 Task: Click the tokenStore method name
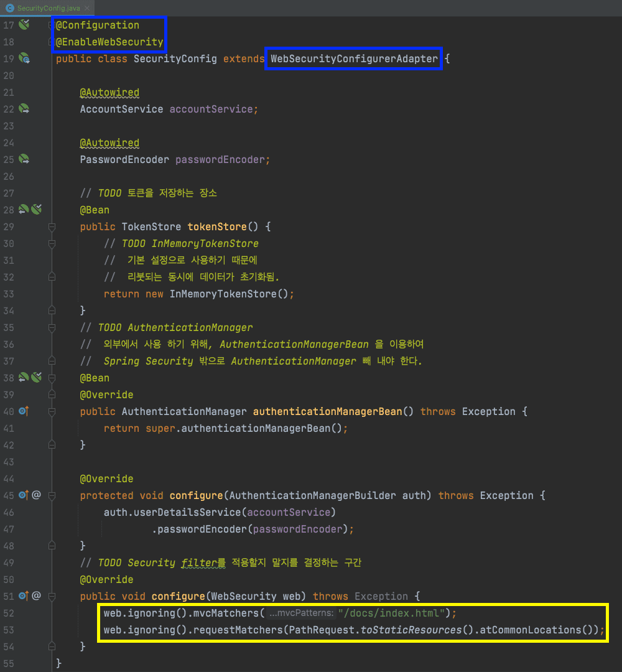coord(217,226)
